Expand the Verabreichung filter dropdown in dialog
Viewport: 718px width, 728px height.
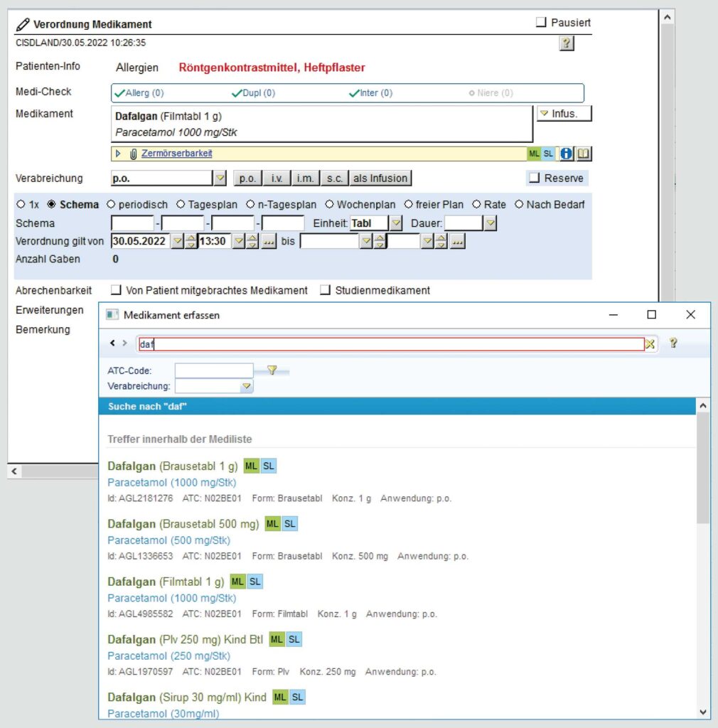pyautogui.click(x=247, y=386)
